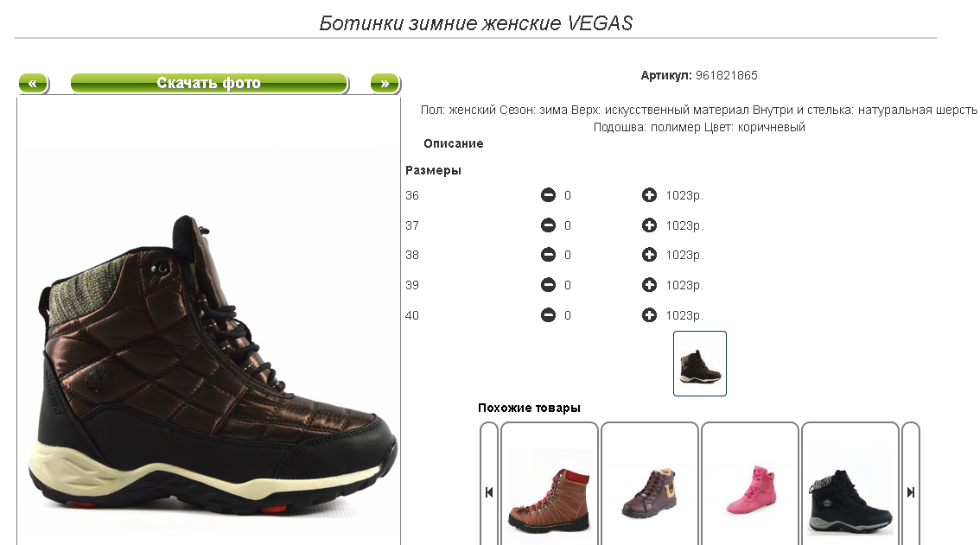Image resolution: width=980 pixels, height=545 pixels.
Task: Go to next product with » button
Action: point(385,83)
